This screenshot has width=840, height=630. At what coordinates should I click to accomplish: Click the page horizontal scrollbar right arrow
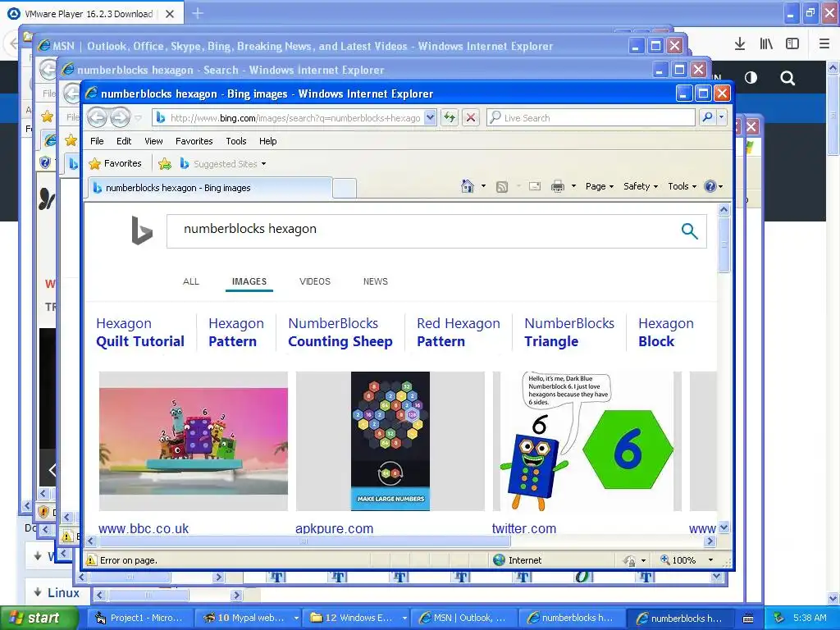pos(710,541)
